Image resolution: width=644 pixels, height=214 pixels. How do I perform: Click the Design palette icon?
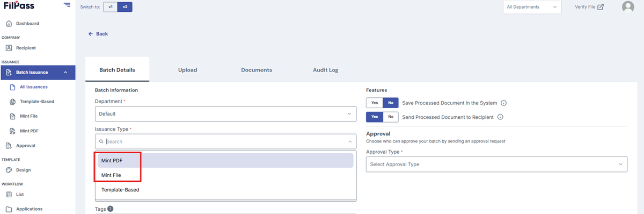coord(9,170)
